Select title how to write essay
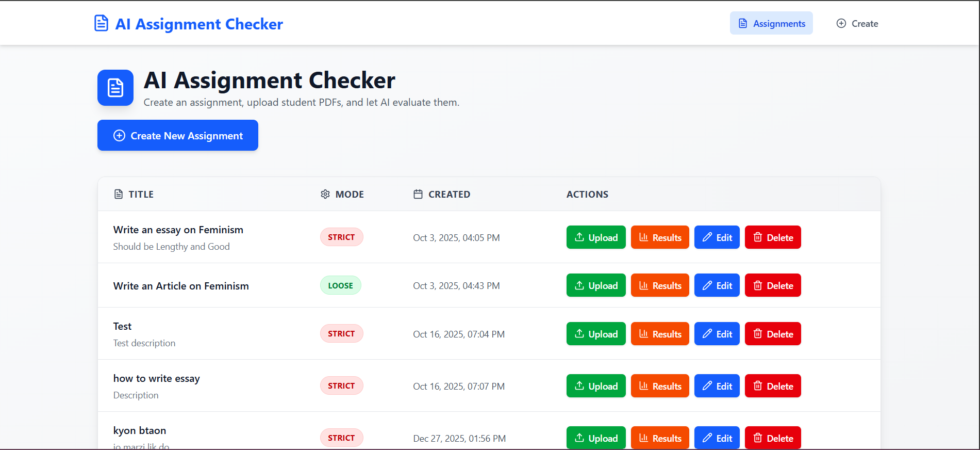Viewport: 980px width, 450px height. click(x=157, y=378)
